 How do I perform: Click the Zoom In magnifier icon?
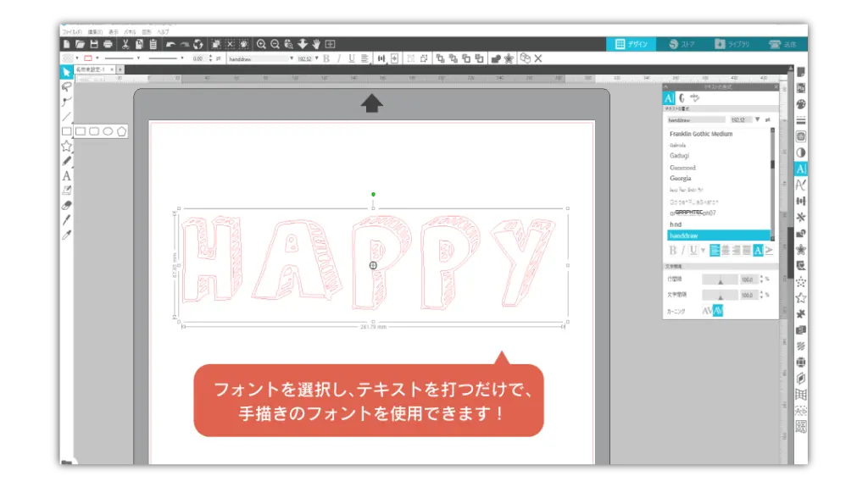(261, 44)
